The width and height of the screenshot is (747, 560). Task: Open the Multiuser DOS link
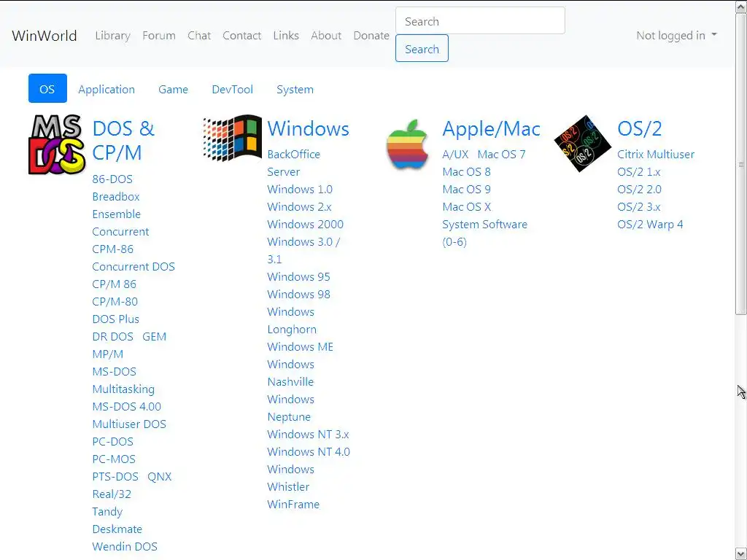(129, 424)
